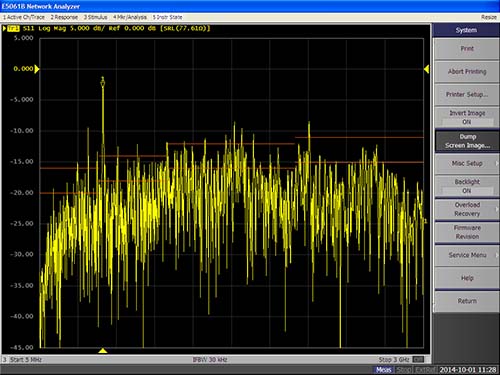This screenshot has height=375, width=500.
Task: Click the -10.00 y-axis label
Action: click(x=22, y=131)
